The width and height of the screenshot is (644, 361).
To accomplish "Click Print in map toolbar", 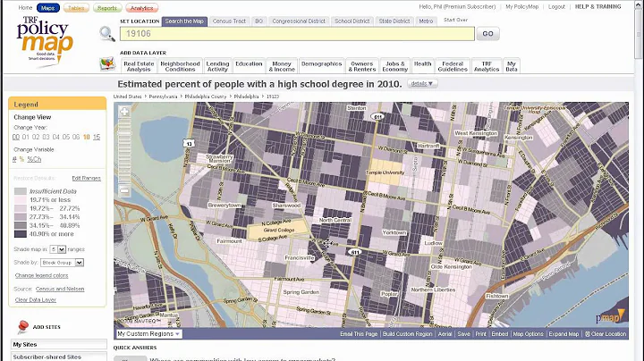I will coord(480,334).
